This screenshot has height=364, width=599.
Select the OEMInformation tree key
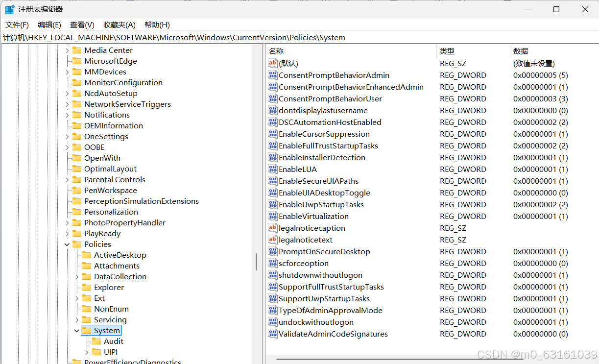coord(114,125)
